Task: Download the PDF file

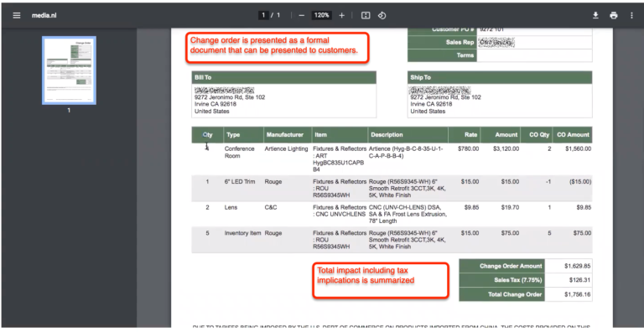Action: click(595, 15)
